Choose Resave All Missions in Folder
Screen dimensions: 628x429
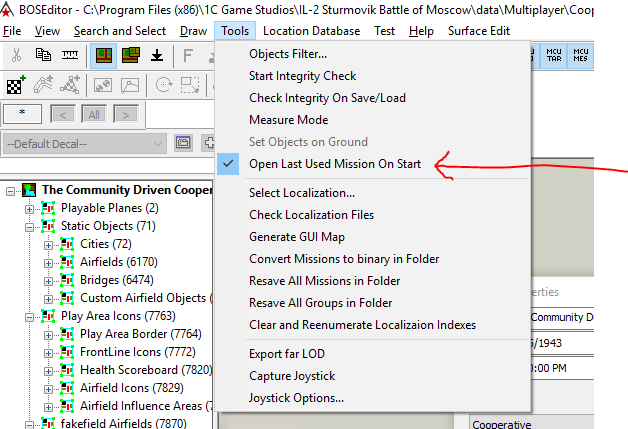coord(324,281)
